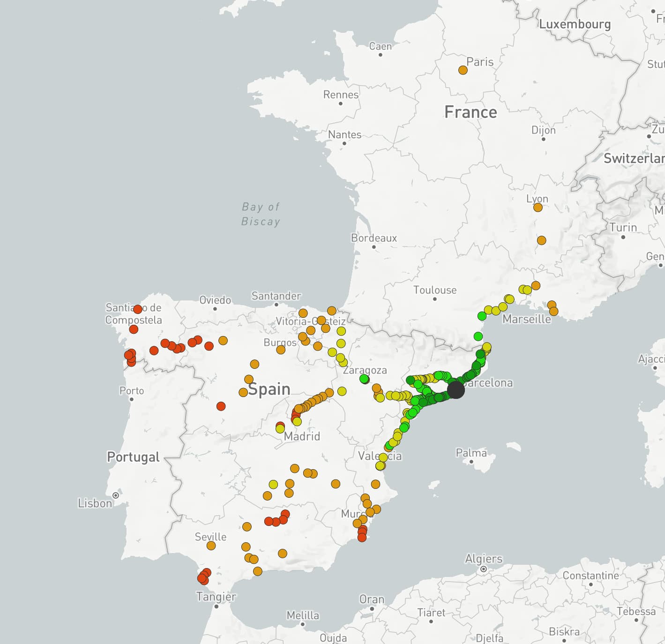Image resolution: width=665 pixels, height=644 pixels.
Task: Click yellow marker northwest of Madrid label
Action: (x=280, y=428)
